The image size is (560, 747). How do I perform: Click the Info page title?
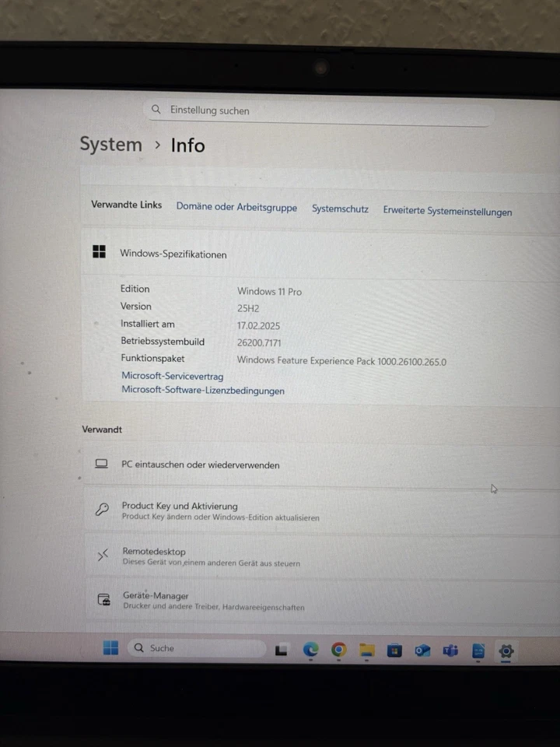[x=187, y=146]
